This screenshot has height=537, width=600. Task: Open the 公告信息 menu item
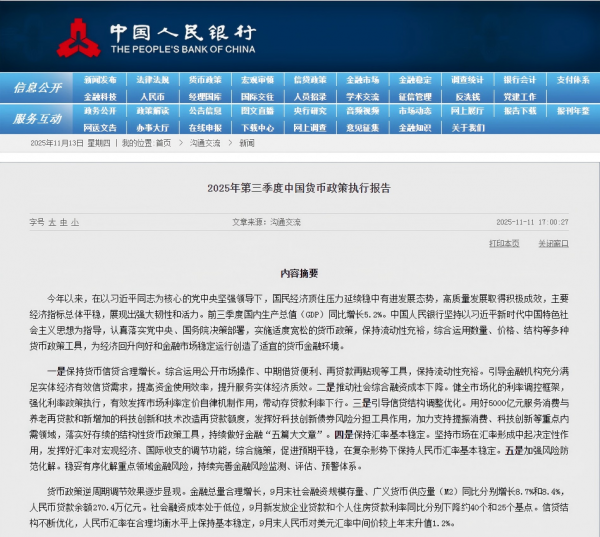(205, 111)
